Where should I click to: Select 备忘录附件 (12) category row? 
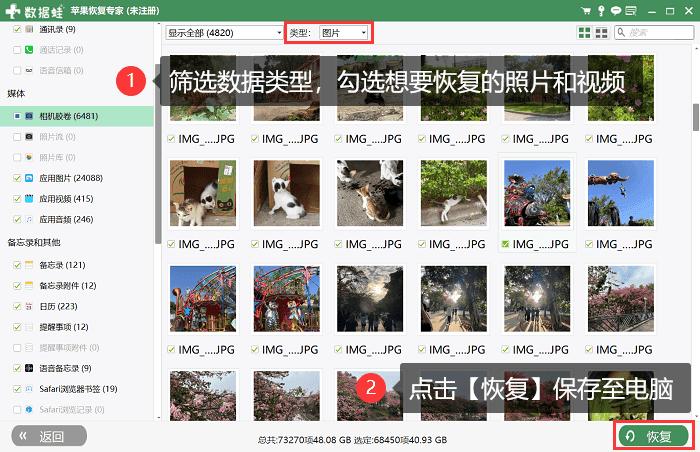(77, 285)
